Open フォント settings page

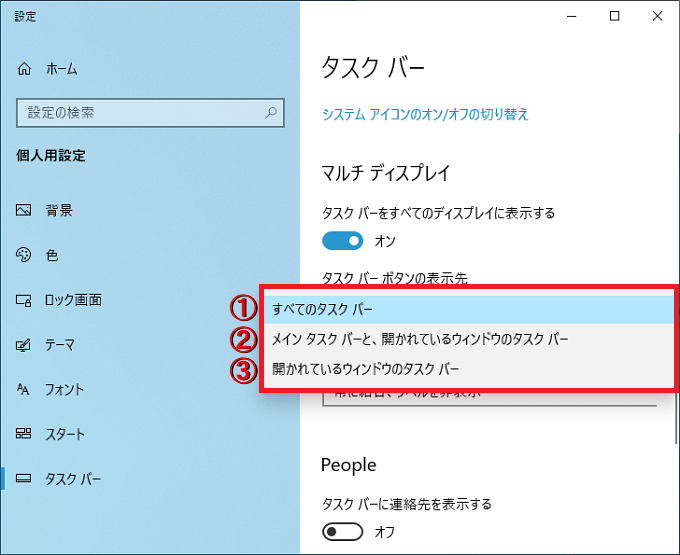(x=150, y=389)
